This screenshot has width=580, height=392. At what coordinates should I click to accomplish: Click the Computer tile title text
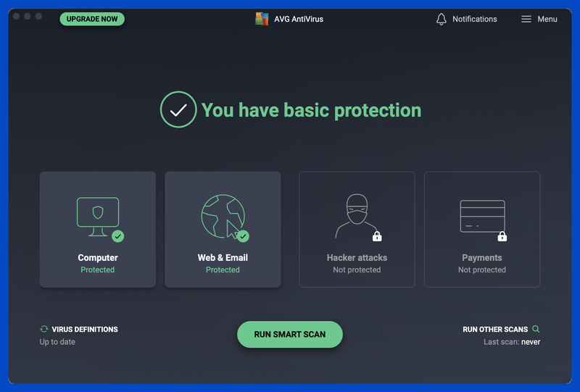(x=98, y=257)
